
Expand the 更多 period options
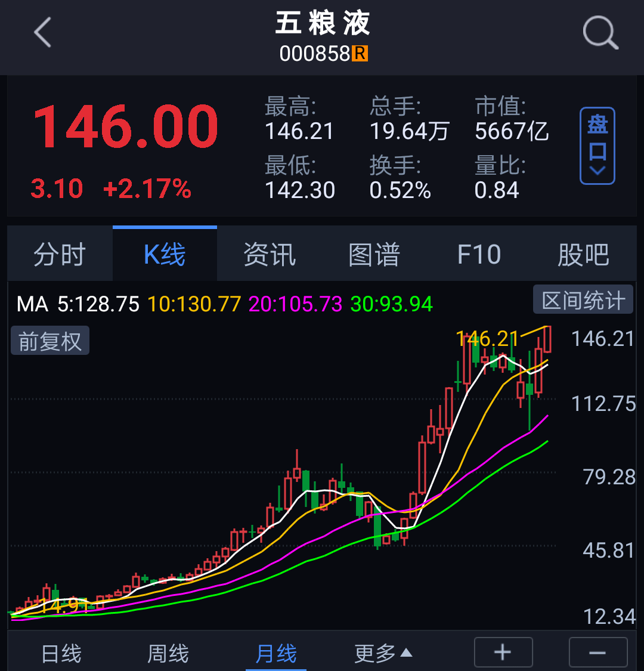pyautogui.click(x=383, y=654)
